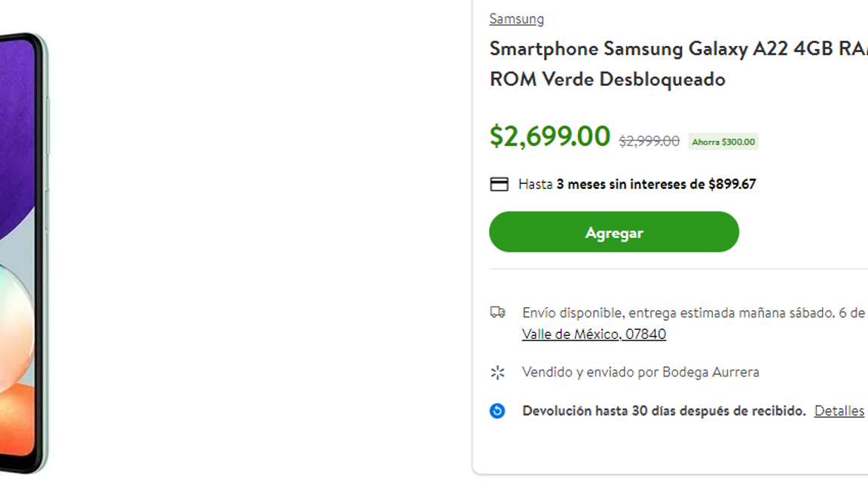
Task: Click the Galaxy A22 product title
Action: [663, 64]
